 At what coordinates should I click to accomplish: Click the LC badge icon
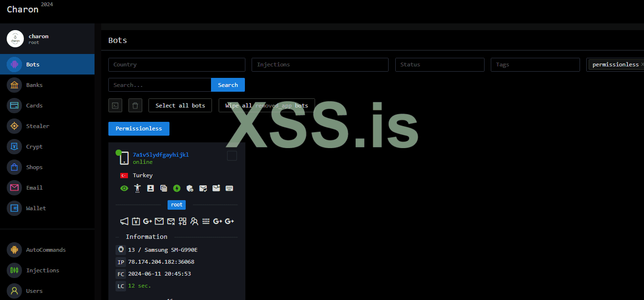click(x=121, y=286)
